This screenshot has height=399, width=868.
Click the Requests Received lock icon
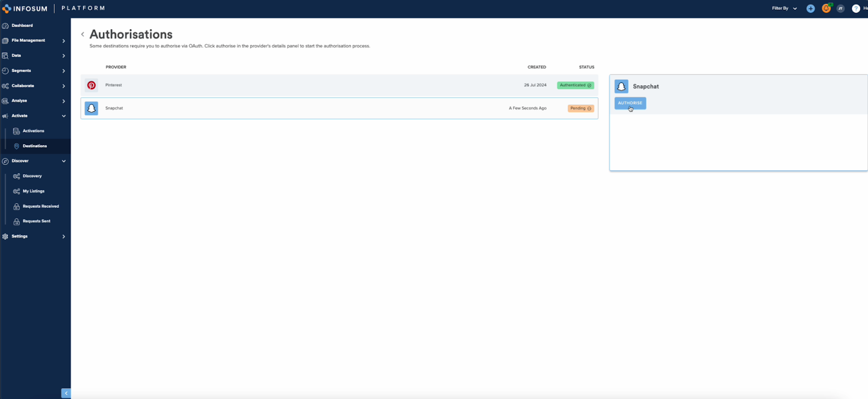tap(16, 206)
